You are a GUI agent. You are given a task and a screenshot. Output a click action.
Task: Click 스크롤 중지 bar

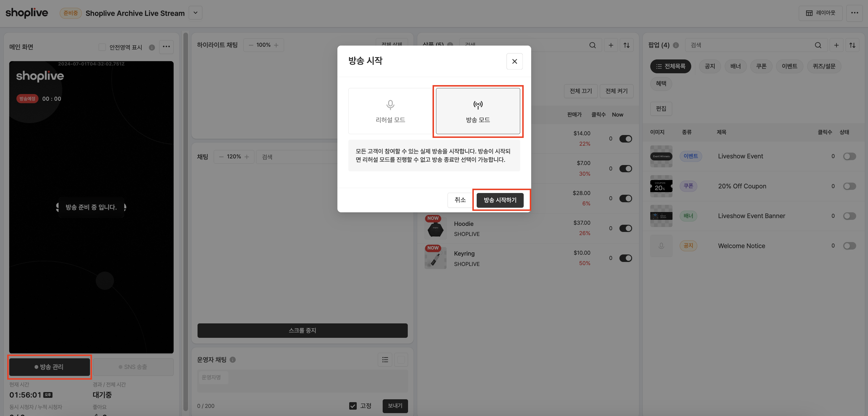302,330
